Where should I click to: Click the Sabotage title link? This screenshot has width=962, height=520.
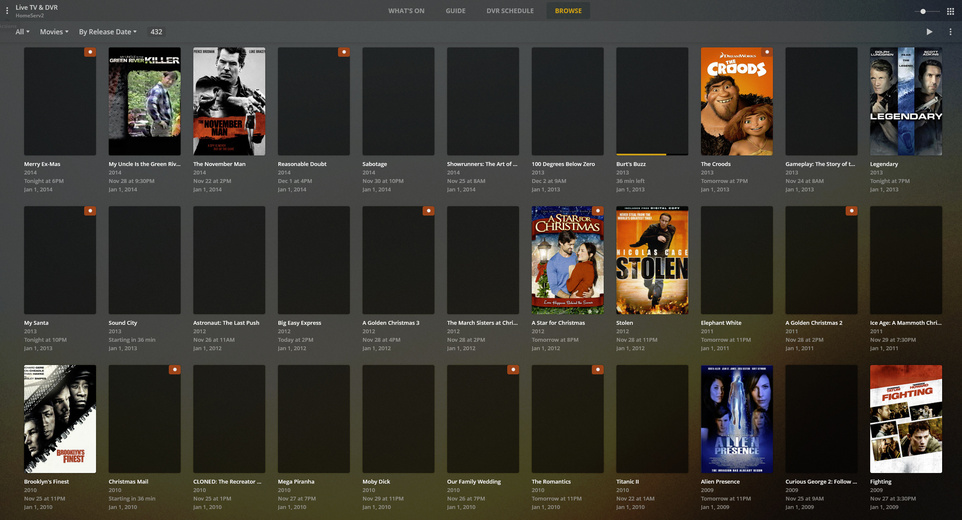point(375,164)
